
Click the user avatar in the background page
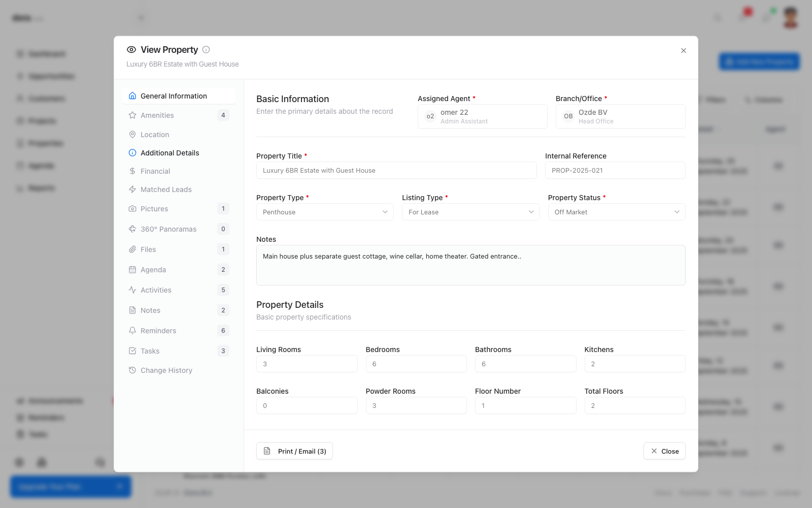point(791,18)
